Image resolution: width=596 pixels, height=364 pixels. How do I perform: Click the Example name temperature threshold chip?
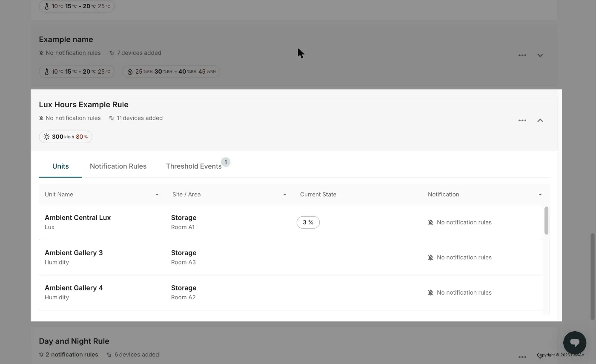tap(77, 72)
